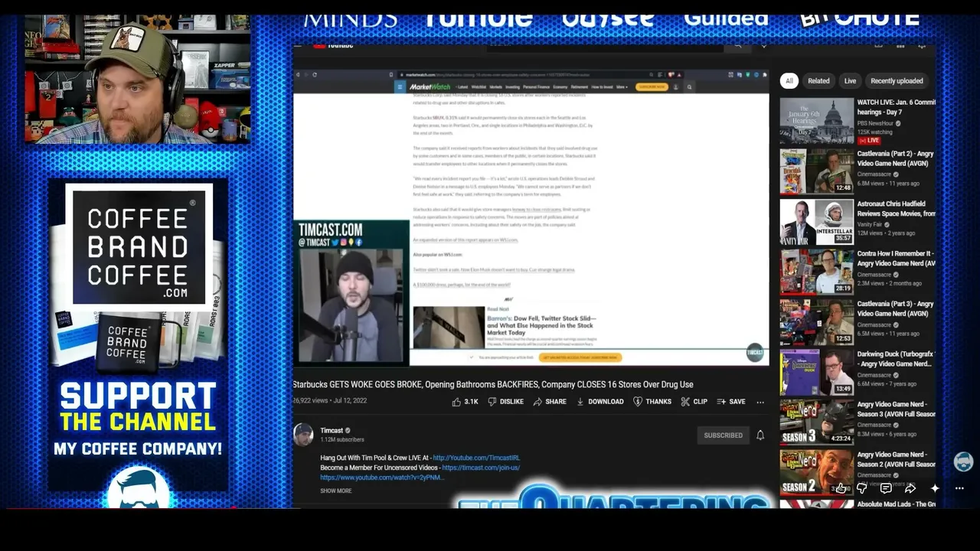Share the Starbucks video
The height and width of the screenshot is (551, 980).
coord(550,402)
